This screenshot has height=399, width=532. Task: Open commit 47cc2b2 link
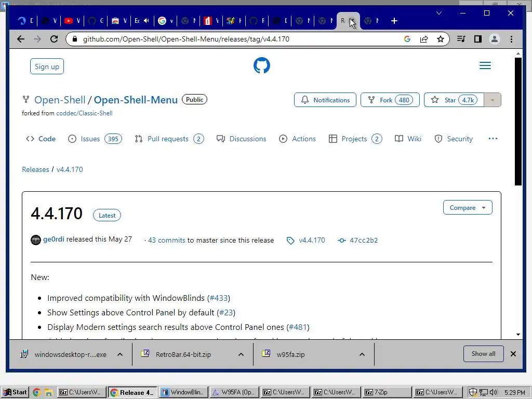[x=364, y=240]
